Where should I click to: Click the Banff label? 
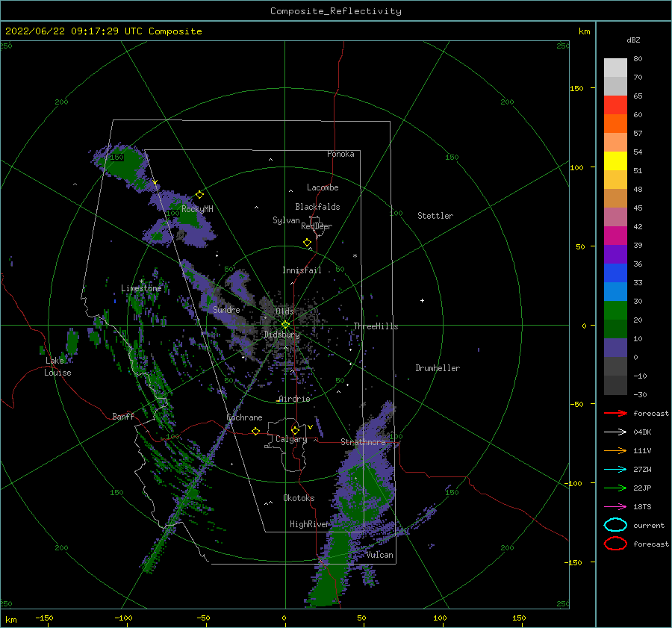(x=123, y=416)
